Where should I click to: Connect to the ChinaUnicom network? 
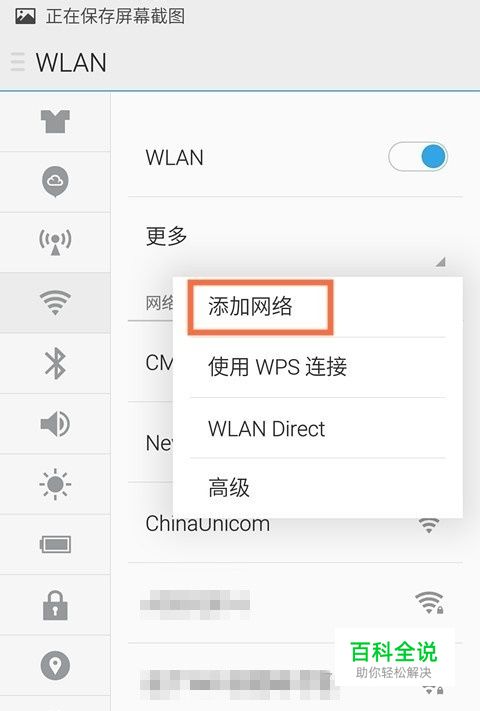click(x=295, y=524)
